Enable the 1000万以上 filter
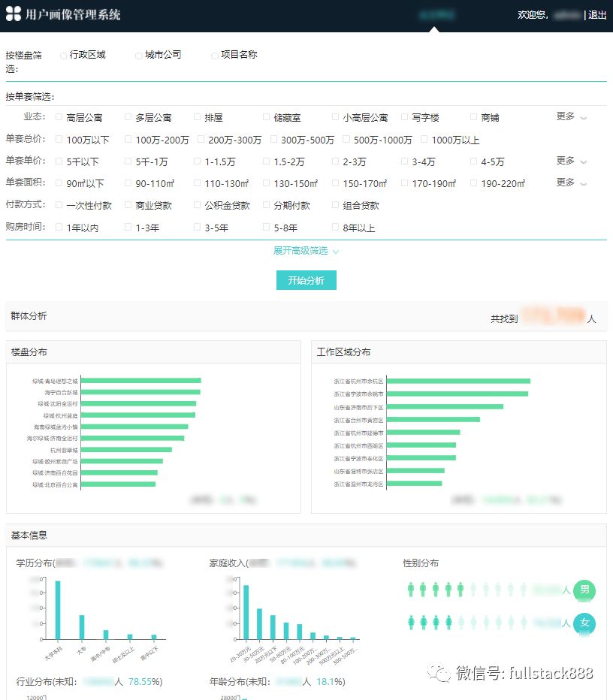The image size is (613, 700). point(424,139)
